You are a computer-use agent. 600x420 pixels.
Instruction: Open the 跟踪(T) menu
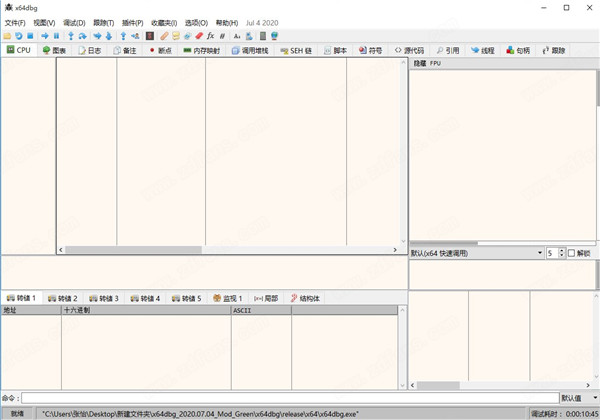click(104, 23)
